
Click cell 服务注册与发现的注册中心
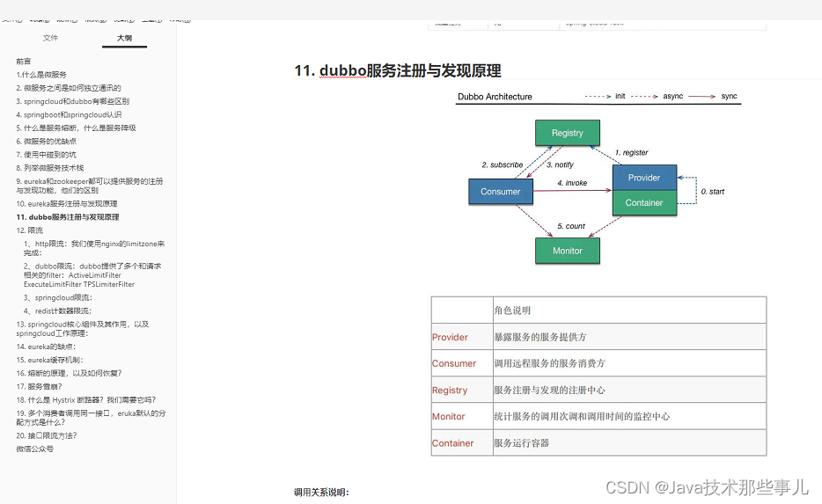(629, 390)
